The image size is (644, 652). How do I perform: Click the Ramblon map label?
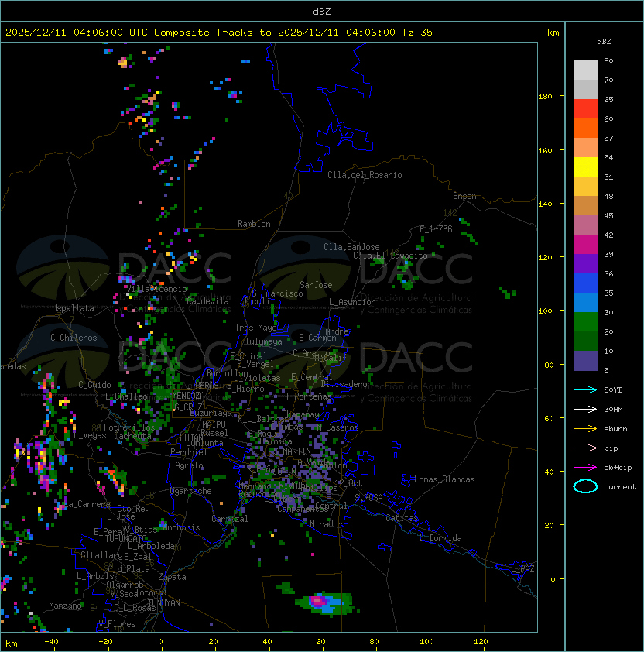[254, 224]
